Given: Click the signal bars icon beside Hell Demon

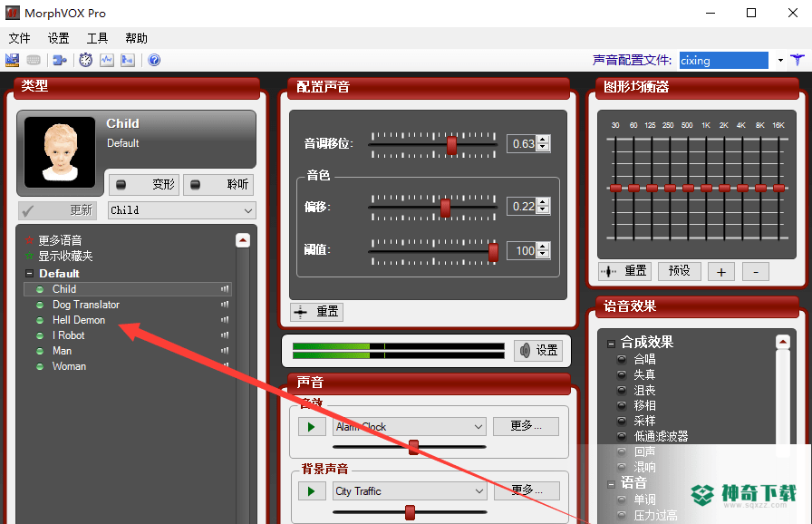Looking at the screenshot, I should tap(225, 320).
